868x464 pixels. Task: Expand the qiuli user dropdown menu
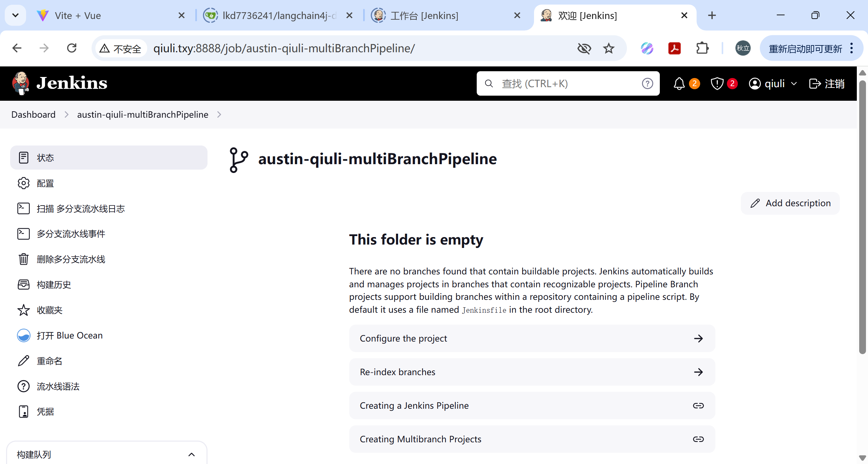coord(793,84)
